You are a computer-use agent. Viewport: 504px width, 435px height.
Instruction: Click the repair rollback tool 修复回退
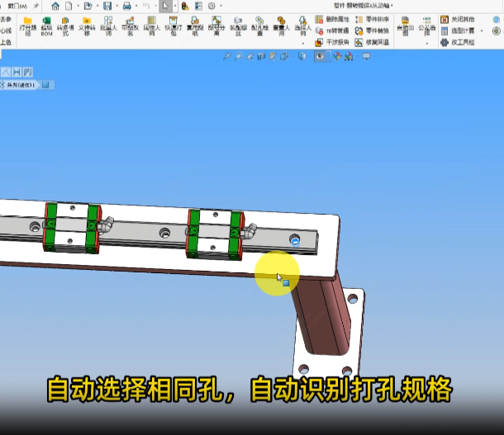[372, 42]
